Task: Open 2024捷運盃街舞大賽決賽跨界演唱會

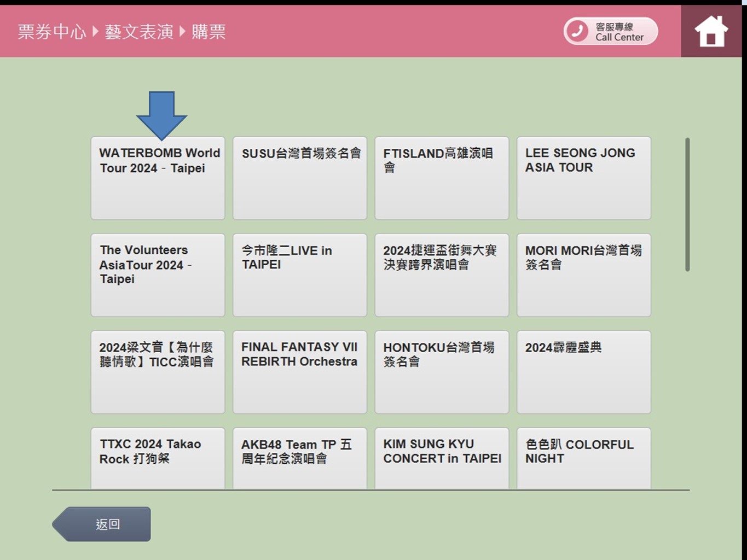Action: (x=442, y=275)
